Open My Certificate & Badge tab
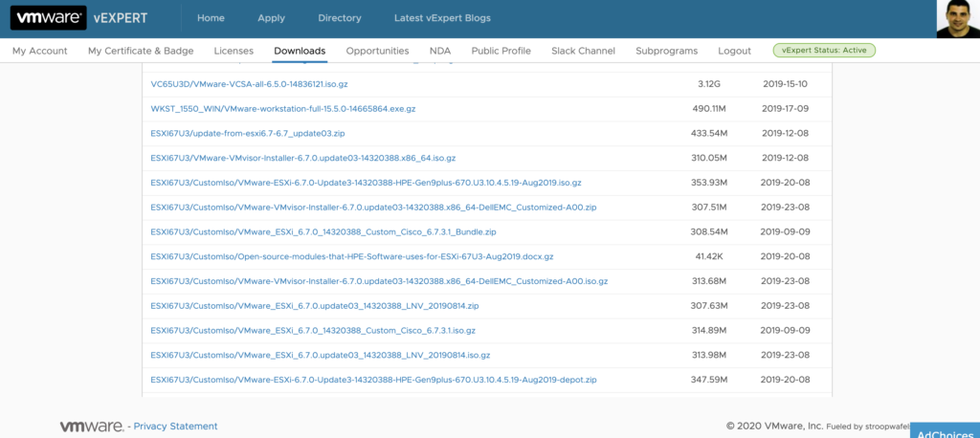This screenshot has height=438, width=980. click(141, 51)
